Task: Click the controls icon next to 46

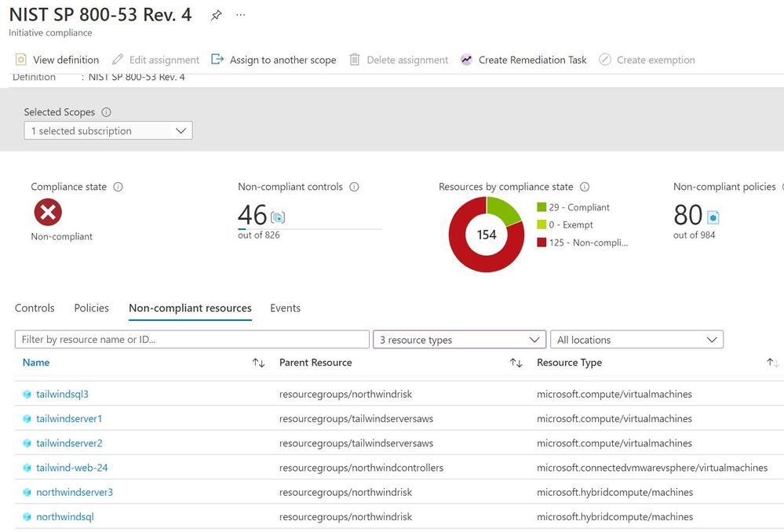Action: coord(278,217)
